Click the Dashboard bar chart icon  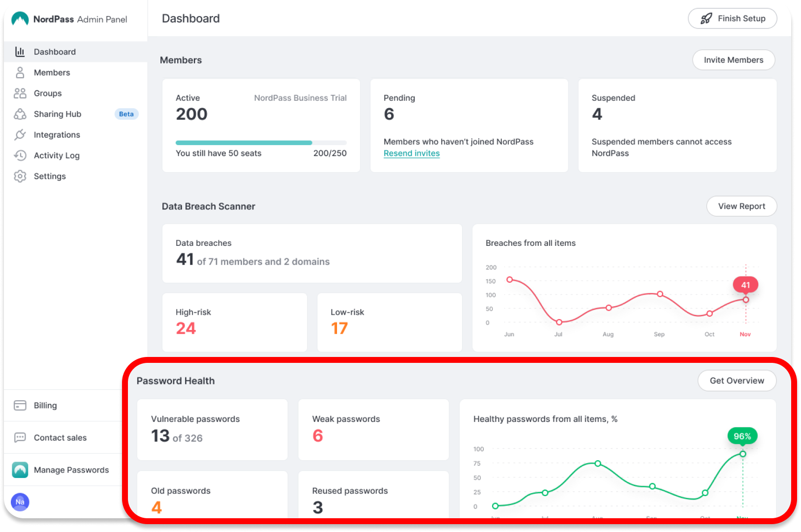[x=20, y=52]
